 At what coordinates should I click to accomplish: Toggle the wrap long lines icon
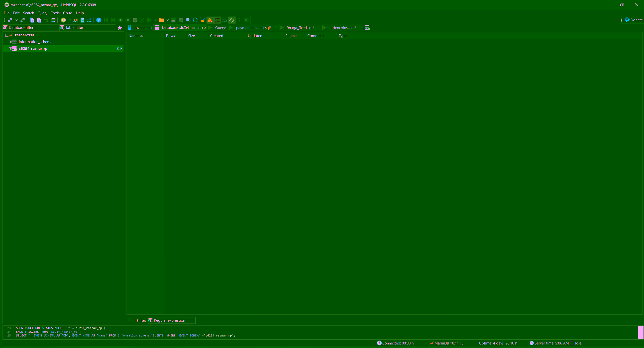[225, 20]
